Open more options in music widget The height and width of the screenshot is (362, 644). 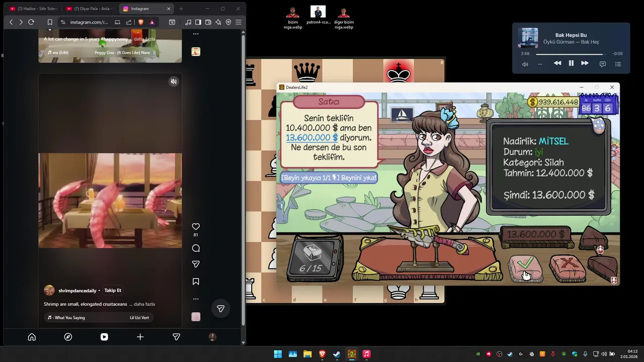540,64
